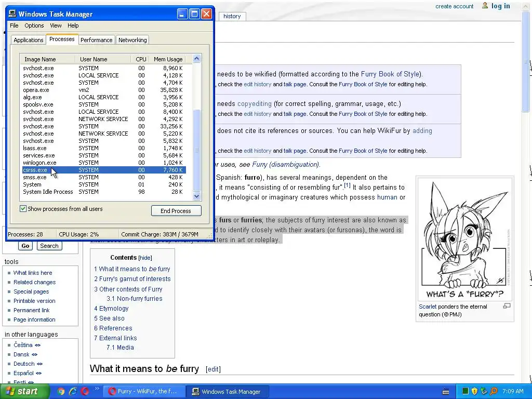
Task: Untick Show processes from all users
Action: pyautogui.click(x=23, y=209)
